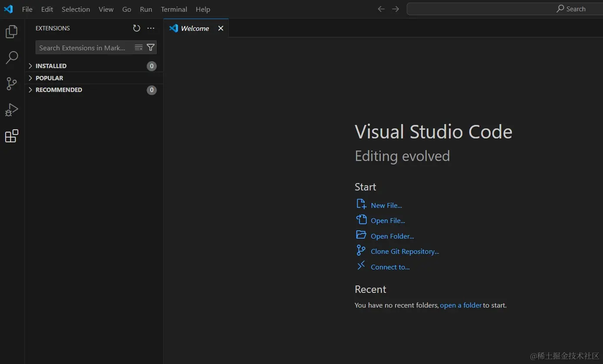The width and height of the screenshot is (603, 364).
Task: Click the New File icon
Action: pyautogui.click(x=361, y=204)
